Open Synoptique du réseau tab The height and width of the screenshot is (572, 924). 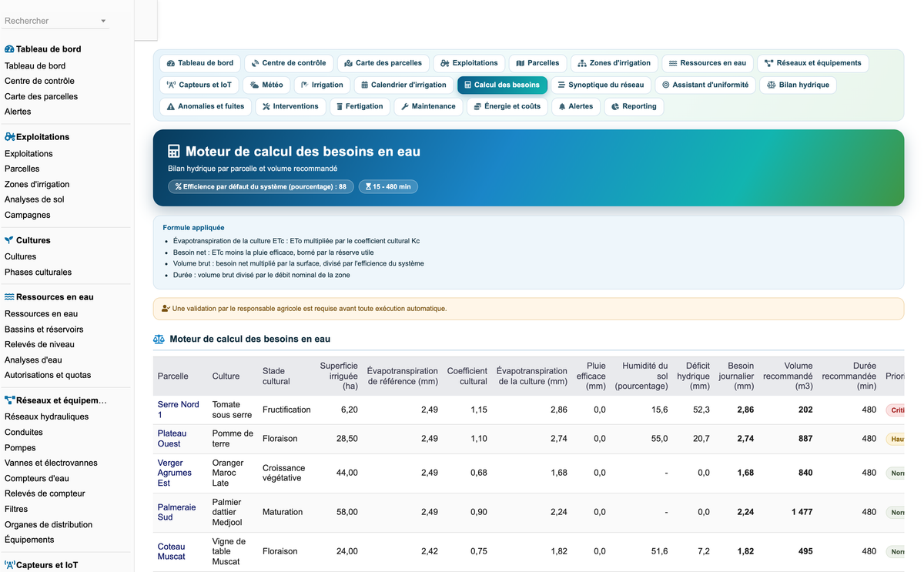pos(601,85)
